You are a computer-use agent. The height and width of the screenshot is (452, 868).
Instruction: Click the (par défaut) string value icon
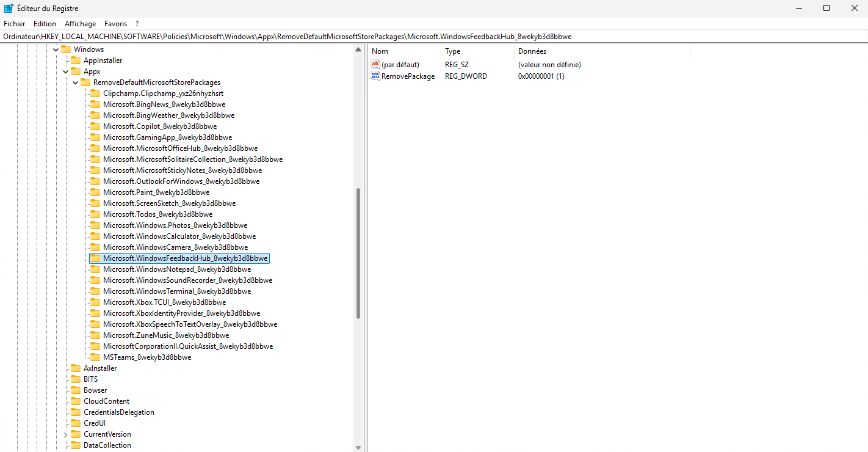click(375, 64)
